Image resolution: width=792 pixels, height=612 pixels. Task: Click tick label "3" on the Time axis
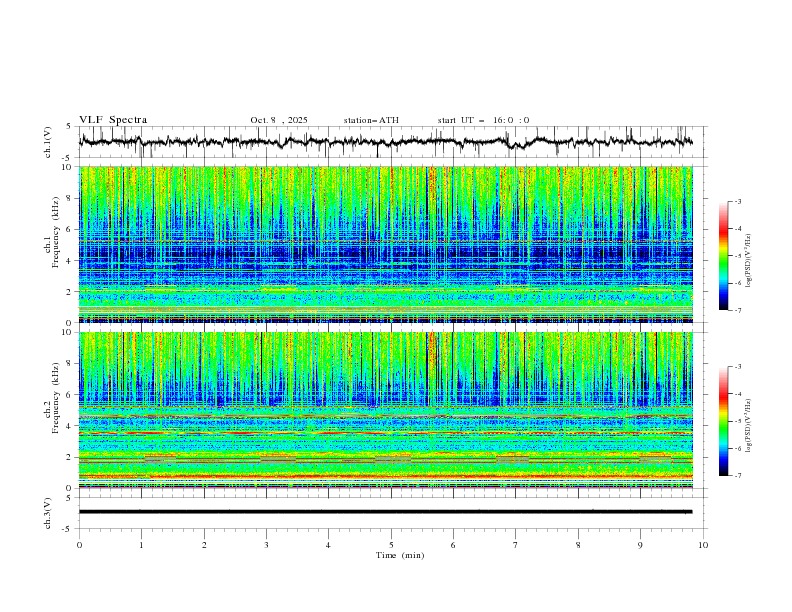point(266,545)
